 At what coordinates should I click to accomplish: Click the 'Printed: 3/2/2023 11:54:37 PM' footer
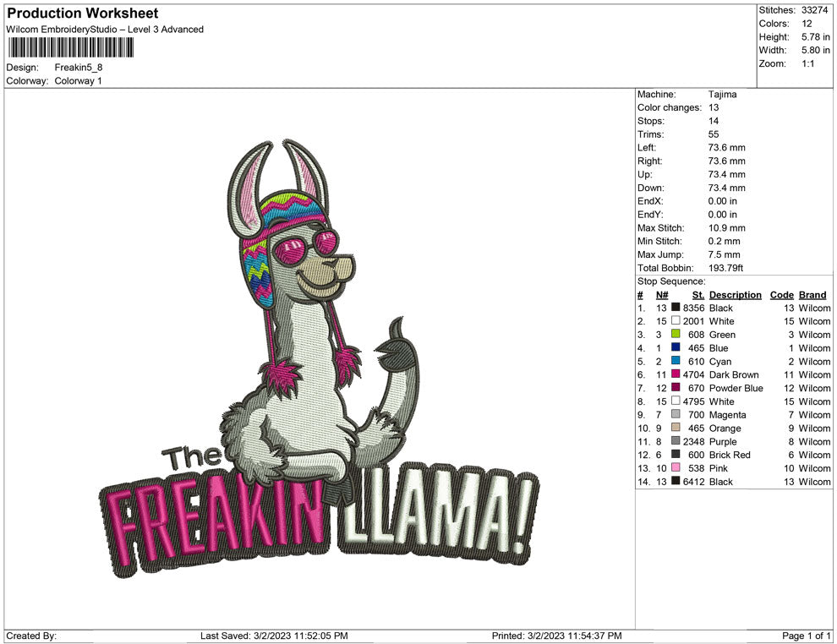pos(557,636)
